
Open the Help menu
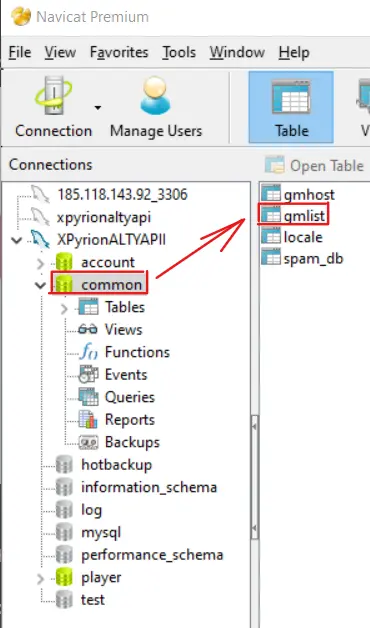(x=294, y=52)
